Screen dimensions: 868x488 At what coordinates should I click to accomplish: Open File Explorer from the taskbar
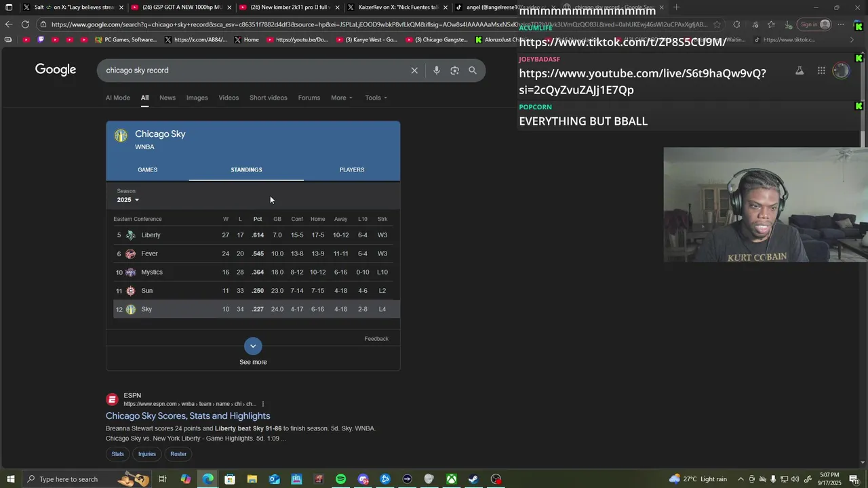click(252, 479)
